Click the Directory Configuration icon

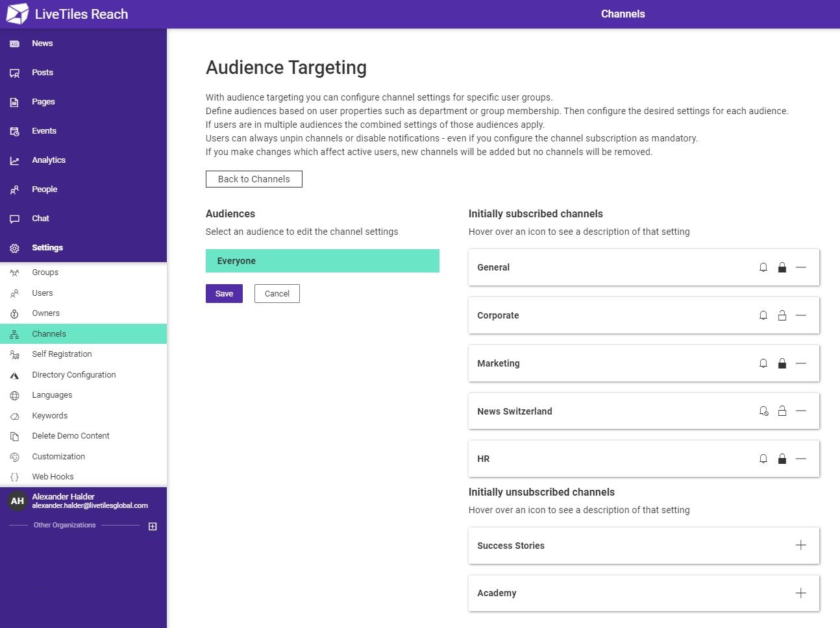pyautogui.click(x=14, y=375)
